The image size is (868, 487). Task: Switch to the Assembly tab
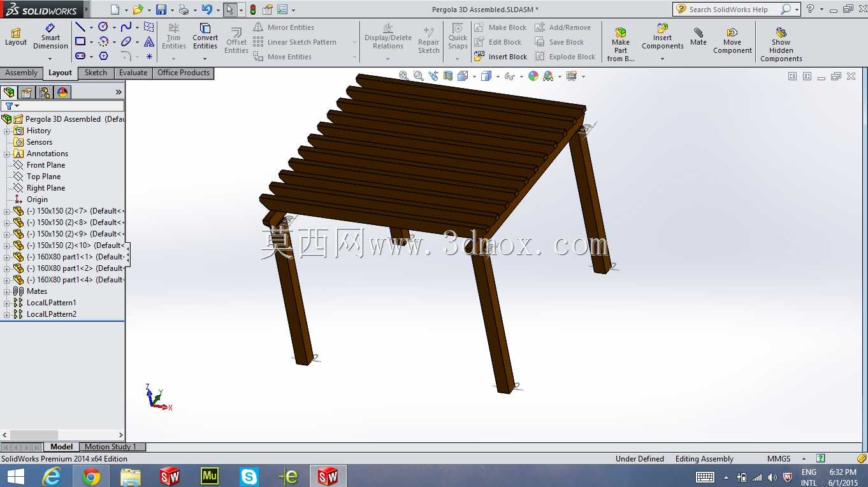[22, 73]
